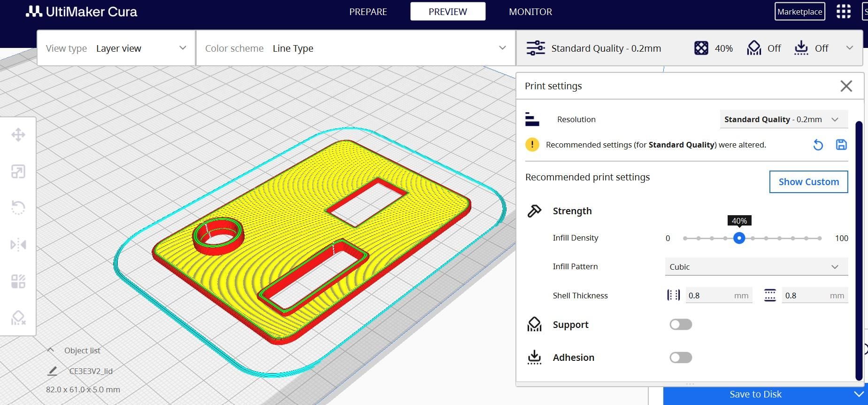
Task: Click the top/bottom thickness icon
Action: [x=770, y=295]
